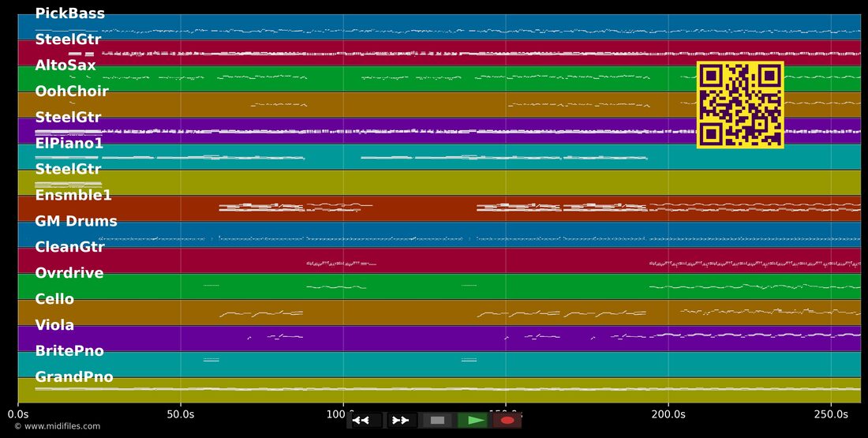Image resolution: width=868 pixels, height=438 pixels.
Task: Click the yellow QR code image
Action: (x=740, y=105)
